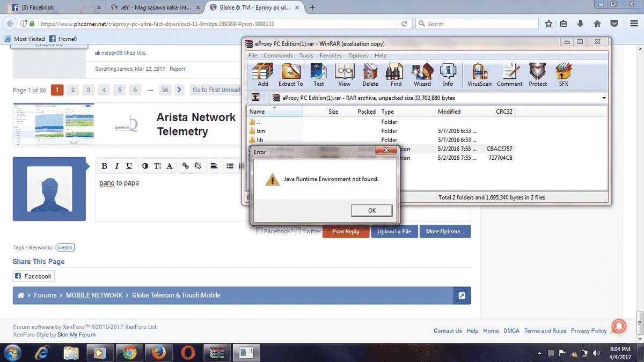Open the Favorites menu in WinRAR
Viewport: 644px width, 362px height.
click(x=331, y=55)
